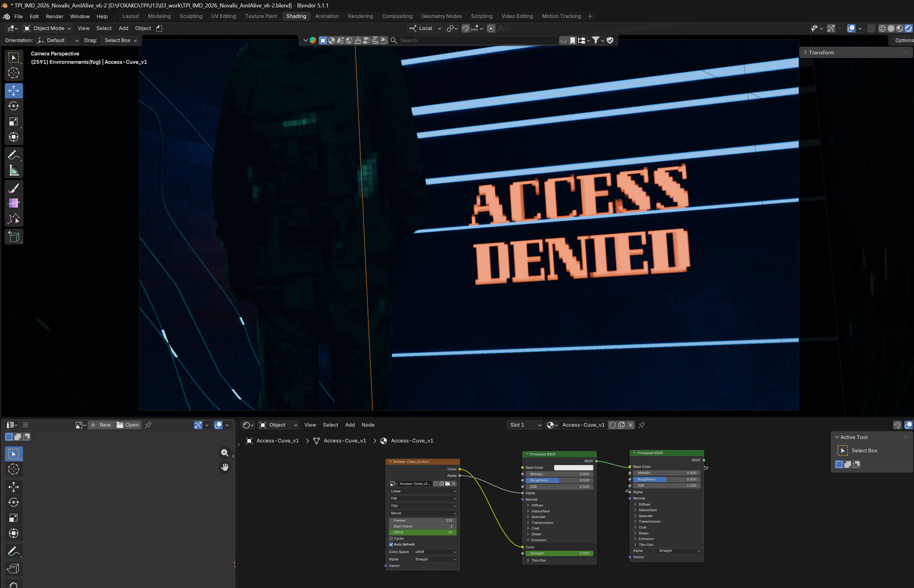The image size is (914, 588).
Task: Toggle node editor overlays button
Action: pos(908,425)
